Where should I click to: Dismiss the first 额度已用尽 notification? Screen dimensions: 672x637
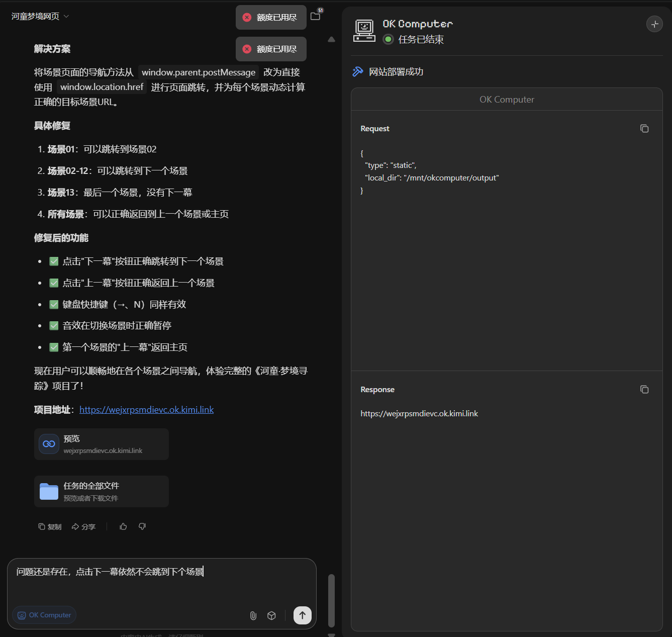pyautogui.click(x=247, y=18)
